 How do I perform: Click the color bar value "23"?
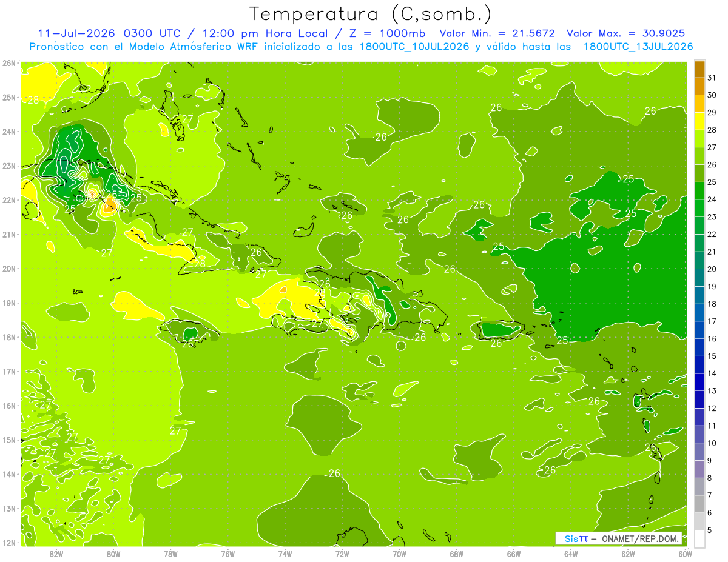pyautogui.click(x=712, y=217)
